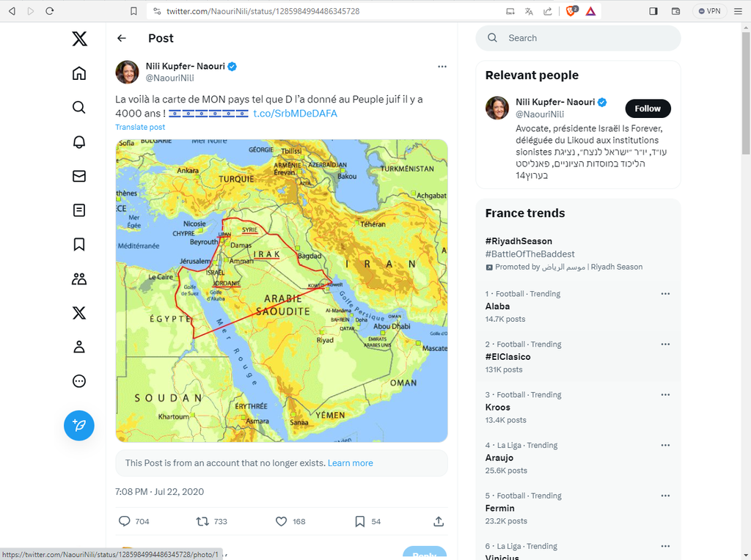This screenshot has width=751, height=560.
Task: Open the browser hamburger main menu
Action: click(x=738, y=11)
